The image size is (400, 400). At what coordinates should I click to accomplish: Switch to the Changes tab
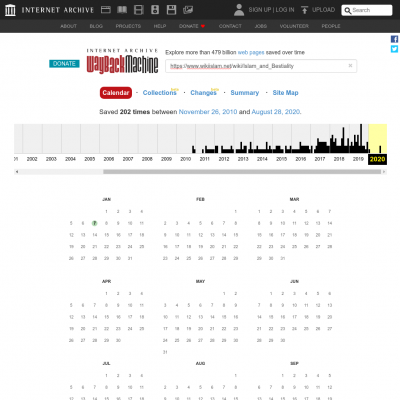pyautogui.click(x=203, y=93)
